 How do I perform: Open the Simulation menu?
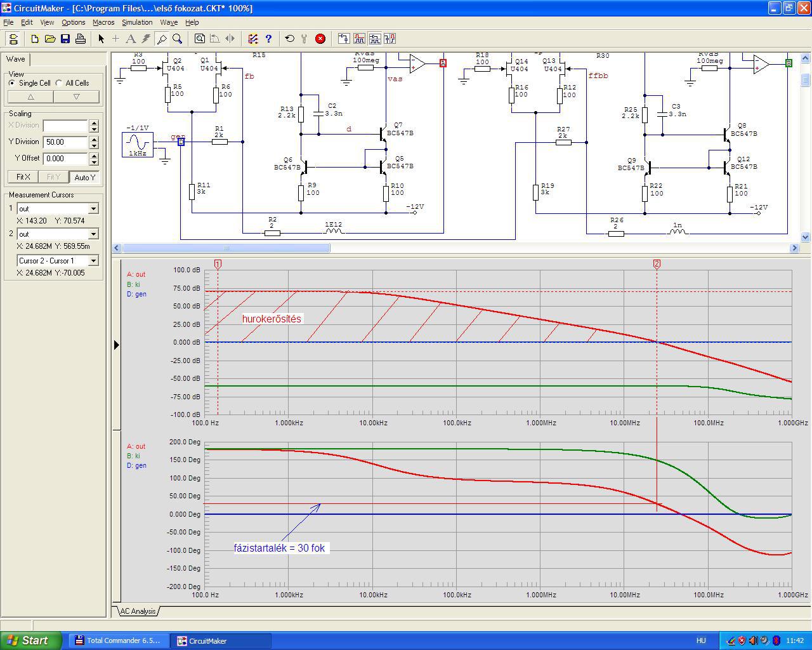137,22
